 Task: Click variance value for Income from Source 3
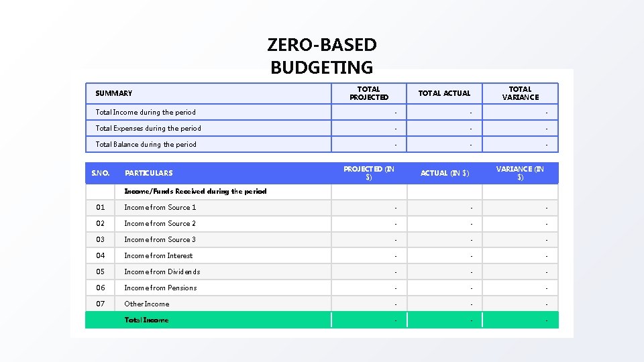[521, 239]
